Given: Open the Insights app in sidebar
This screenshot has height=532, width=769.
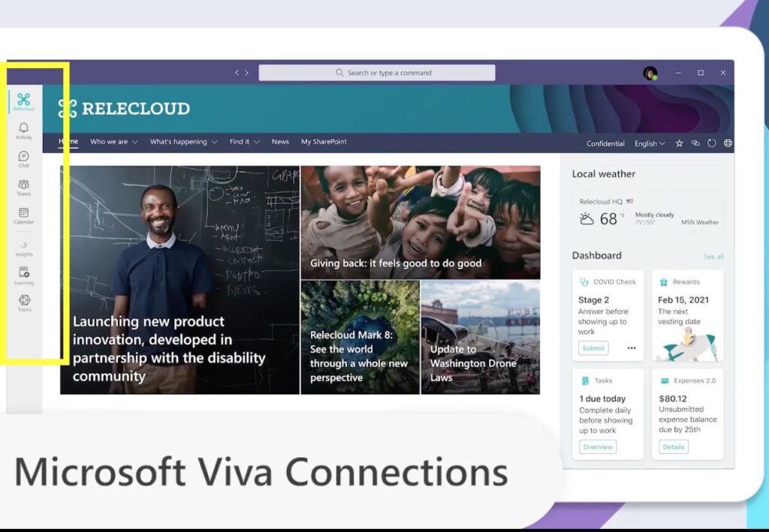Looking at the screenshot, I should pyautogui.click(x=24, y=246).
